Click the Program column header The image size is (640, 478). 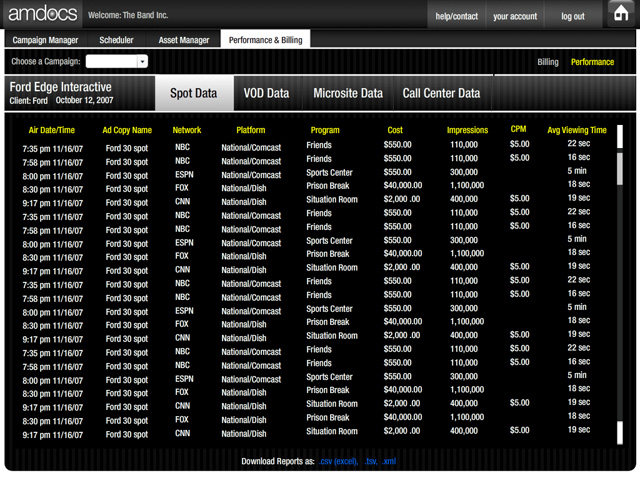[x=325, y=130]
